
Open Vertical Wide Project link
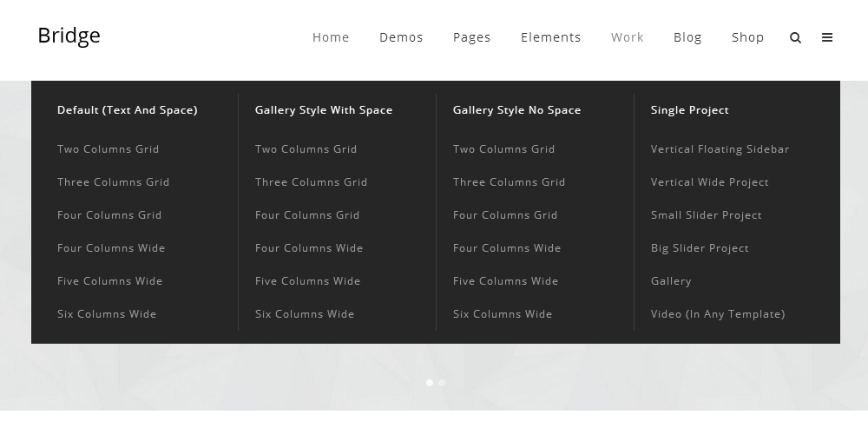tap(710, 182)
